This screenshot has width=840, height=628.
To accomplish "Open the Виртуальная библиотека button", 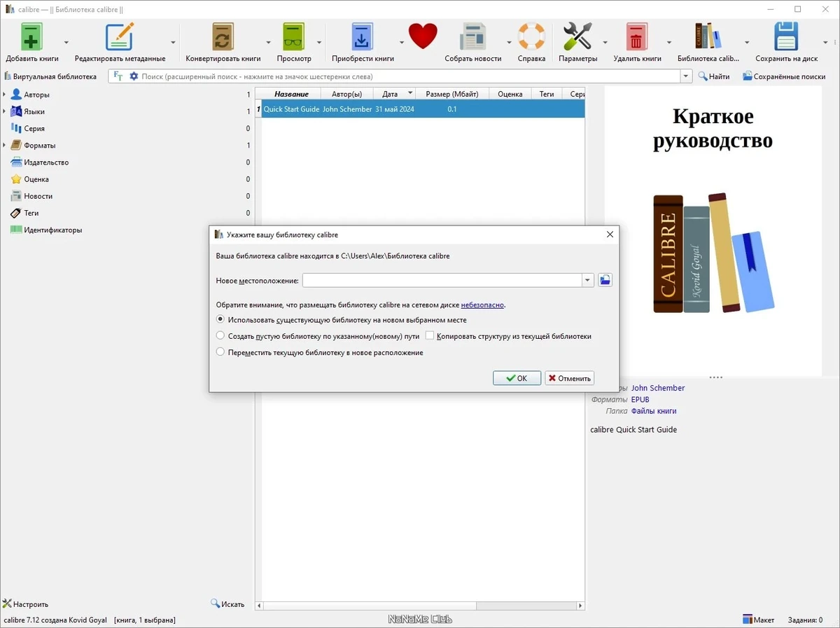I will tap(50, 76).
